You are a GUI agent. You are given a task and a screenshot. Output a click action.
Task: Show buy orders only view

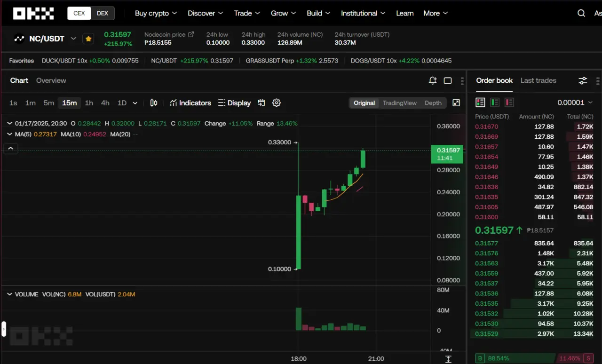495,103
